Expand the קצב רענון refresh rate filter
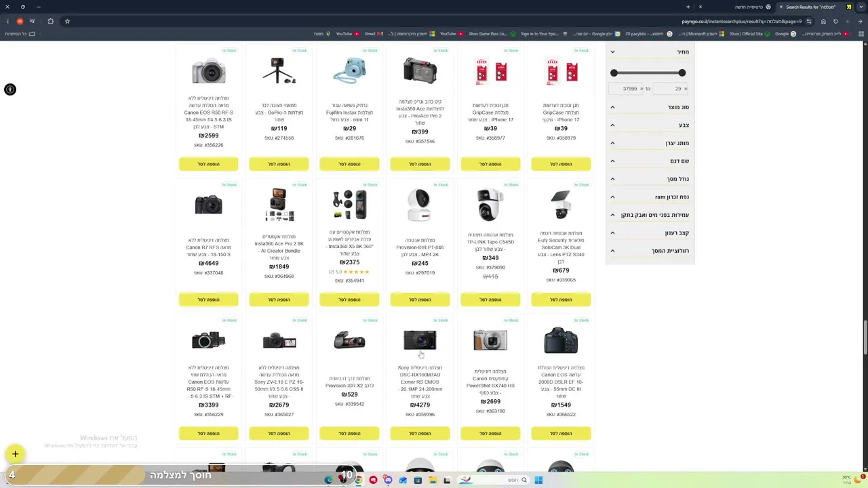The height and width of the screenshot is (488, 868). (650, 233)
